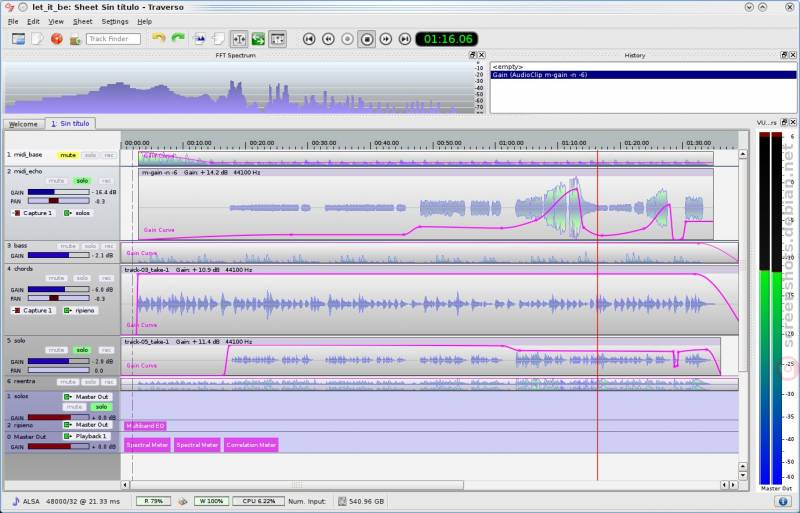Toggle solo on the 5 solo track
800x513 pixels.
(x=82, y=350)
